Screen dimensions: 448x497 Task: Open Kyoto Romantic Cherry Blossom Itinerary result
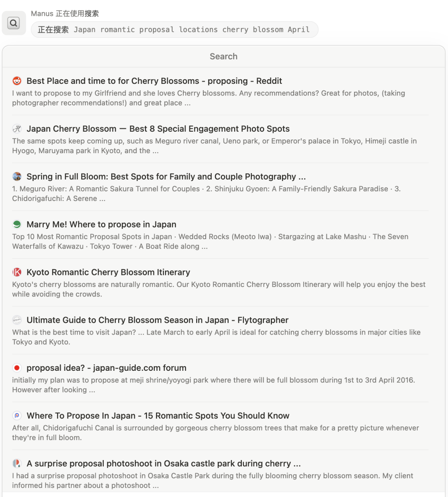coord(108,272)
